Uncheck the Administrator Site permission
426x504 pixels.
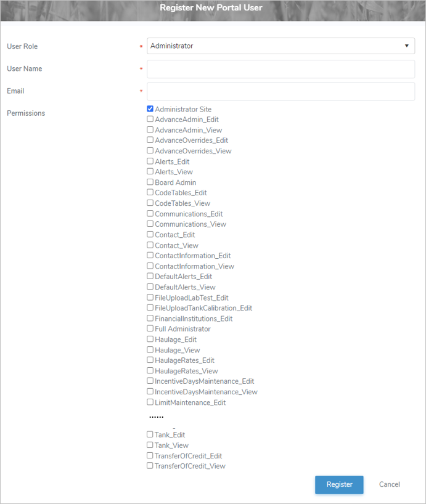(149, 108)
